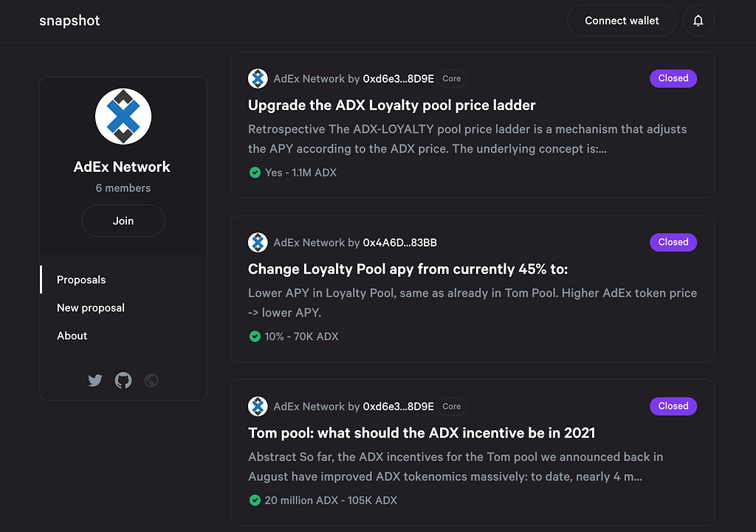Go to the About sidebar item
Screen dimensions: 756x532
coord(72,336)
